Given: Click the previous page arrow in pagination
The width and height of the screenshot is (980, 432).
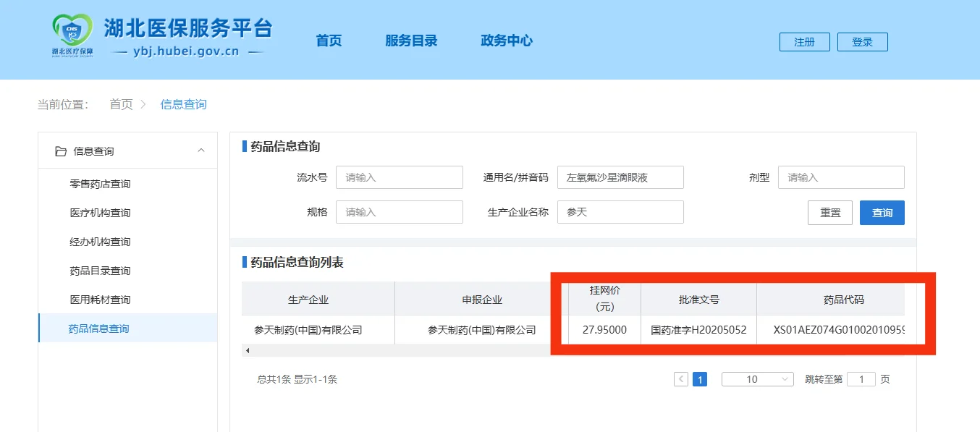Looking at the screenshot, I should [680, 378].
